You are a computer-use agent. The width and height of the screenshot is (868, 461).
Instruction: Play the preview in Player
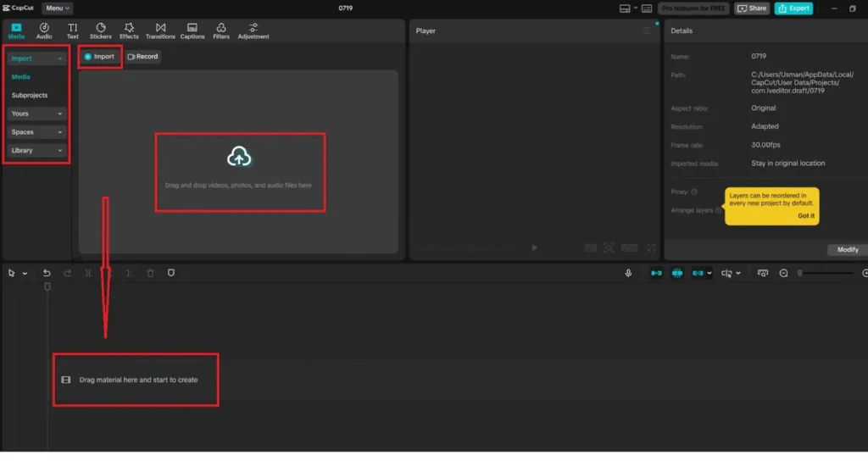click(x=534, y=248)
